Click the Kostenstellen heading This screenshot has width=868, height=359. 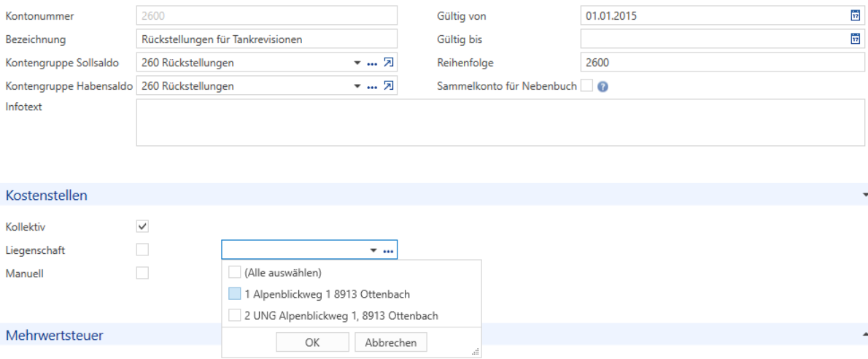46,195
